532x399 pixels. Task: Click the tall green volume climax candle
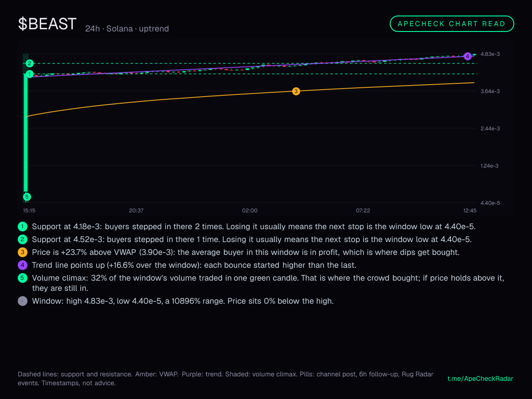[x=26, y=133]
